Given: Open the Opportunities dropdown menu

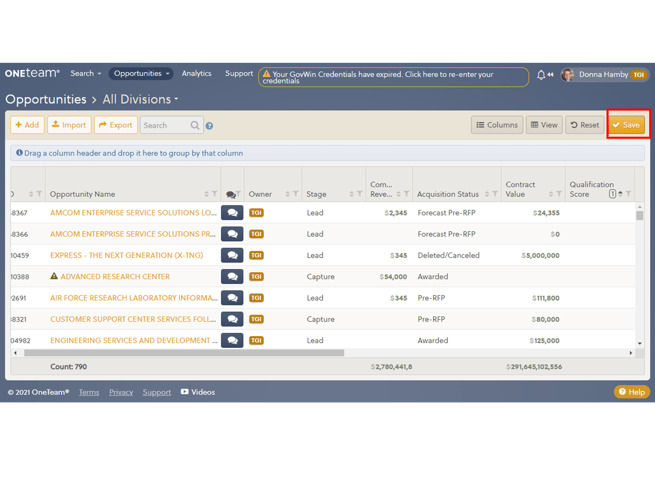Looking at the screenshot, I should coord(141,73).
